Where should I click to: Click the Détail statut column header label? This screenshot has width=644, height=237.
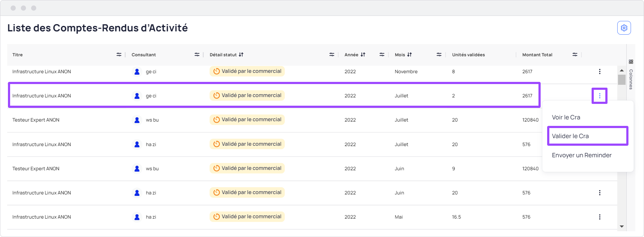click(x=223, y=55)
